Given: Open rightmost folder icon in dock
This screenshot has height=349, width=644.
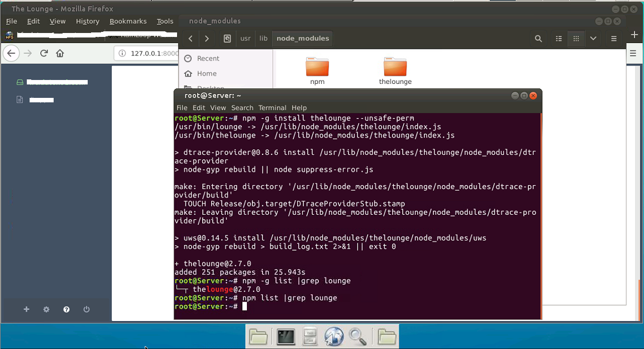Looking at the screenshot, I should coord(387,337).
